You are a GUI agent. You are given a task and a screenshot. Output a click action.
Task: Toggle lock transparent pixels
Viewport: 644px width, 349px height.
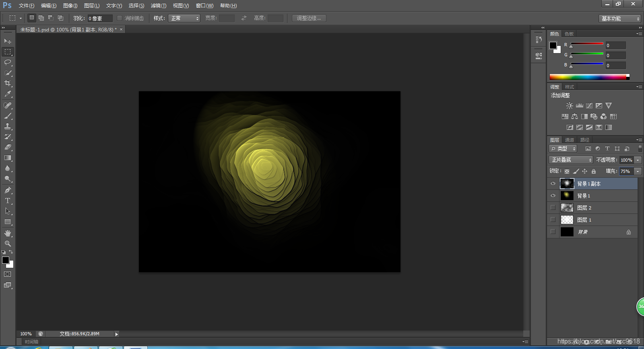pyautogui.click(x=567, y=171)
